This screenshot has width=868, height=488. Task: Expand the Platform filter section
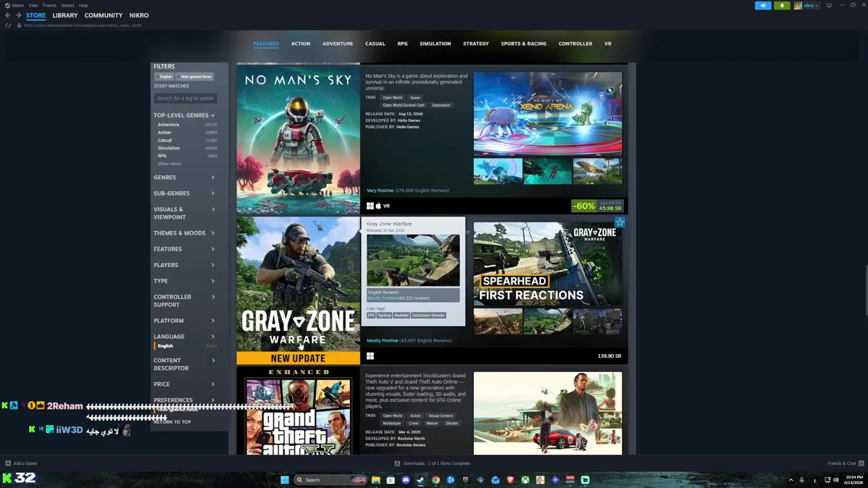(x=184, y=321)
